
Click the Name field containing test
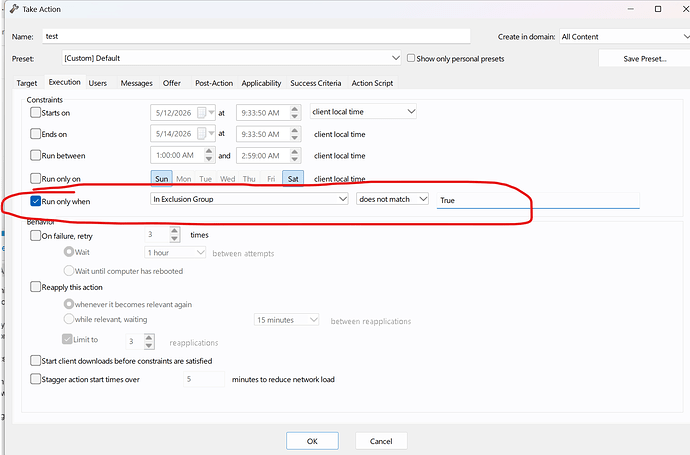pos(257,37)
